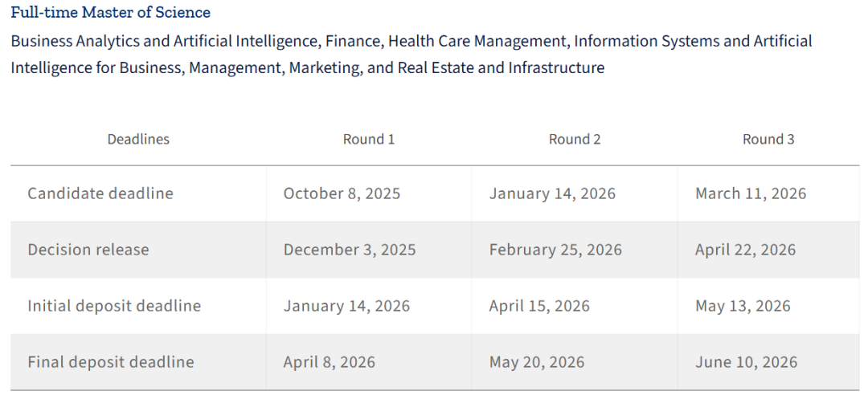Click the Candidate deadline row label
This screenshot has height=399, width=868.
(100, 193)
